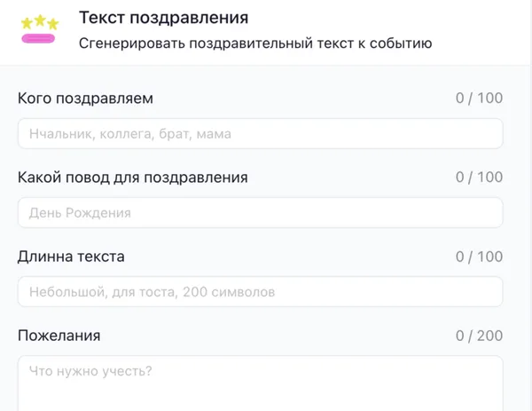
Task: Click the '0 / 100' counter beside 'Какой повод'
Action: point(479,178)
